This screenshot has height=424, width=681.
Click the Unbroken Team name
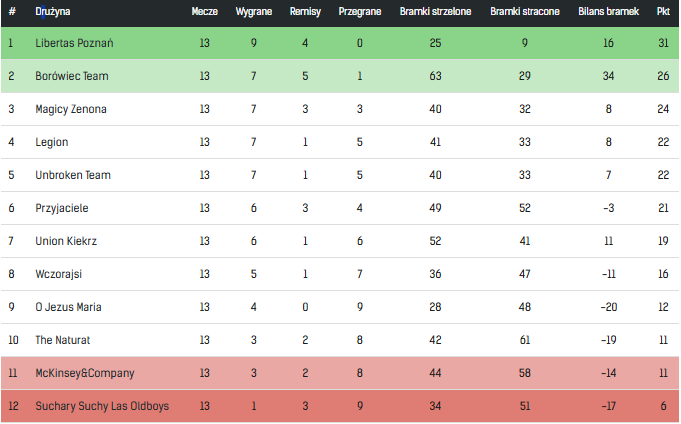[x=73, y=175]
